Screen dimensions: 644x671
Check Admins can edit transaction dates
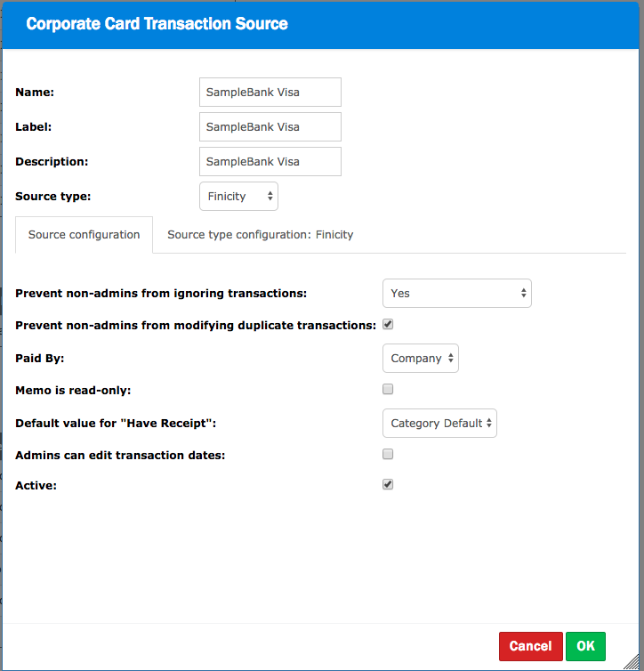click(x=388, y=454)
